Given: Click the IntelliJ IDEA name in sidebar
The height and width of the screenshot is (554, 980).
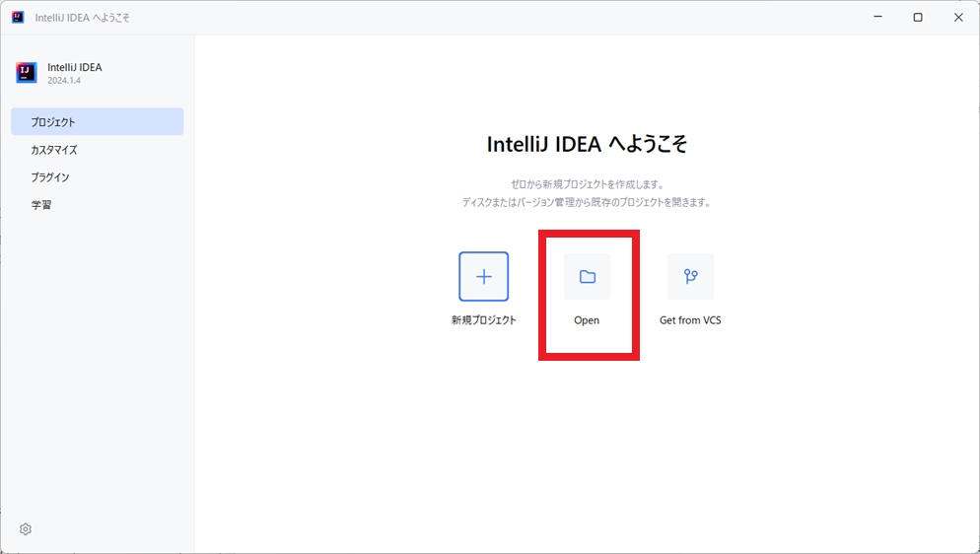Looking at the screenshot, I should (74, 67).
